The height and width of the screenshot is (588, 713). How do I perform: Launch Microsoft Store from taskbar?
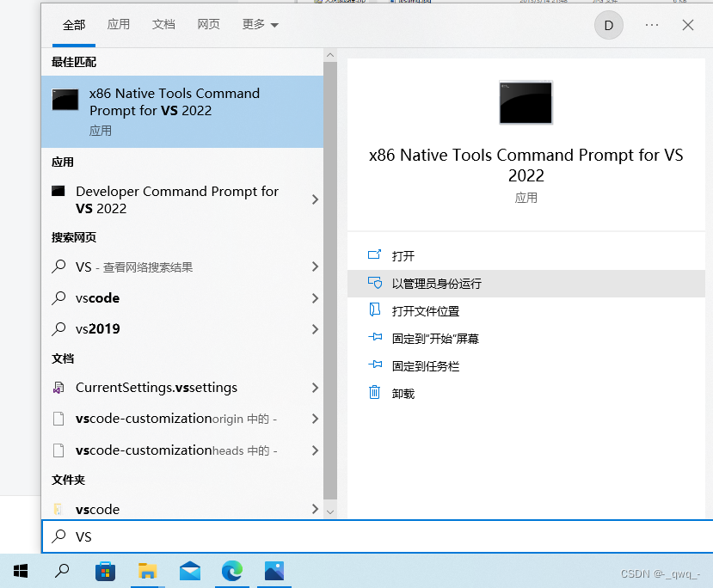tap(105, 571)
